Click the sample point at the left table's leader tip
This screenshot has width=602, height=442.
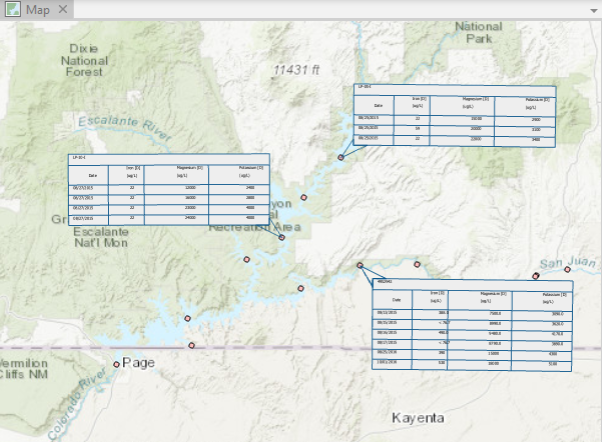coord(282,237)
